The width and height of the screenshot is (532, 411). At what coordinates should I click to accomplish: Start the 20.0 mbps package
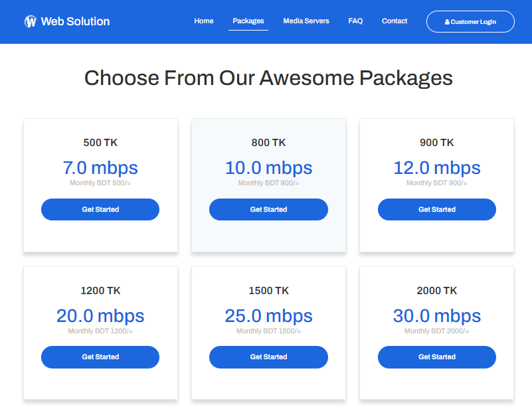100,357
